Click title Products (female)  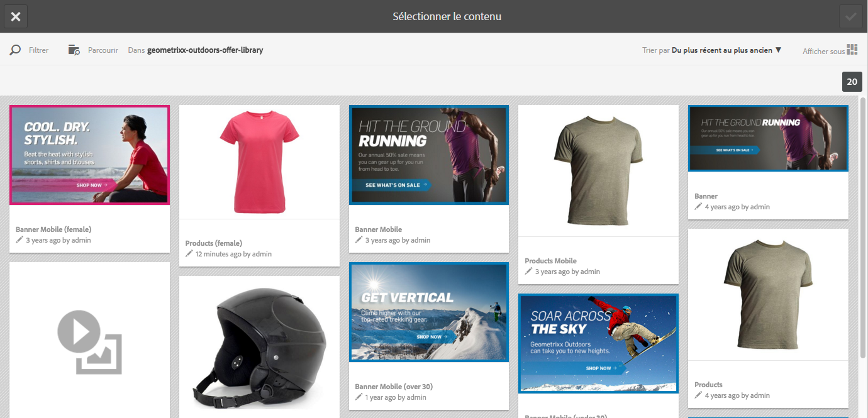tap(214, 243)
